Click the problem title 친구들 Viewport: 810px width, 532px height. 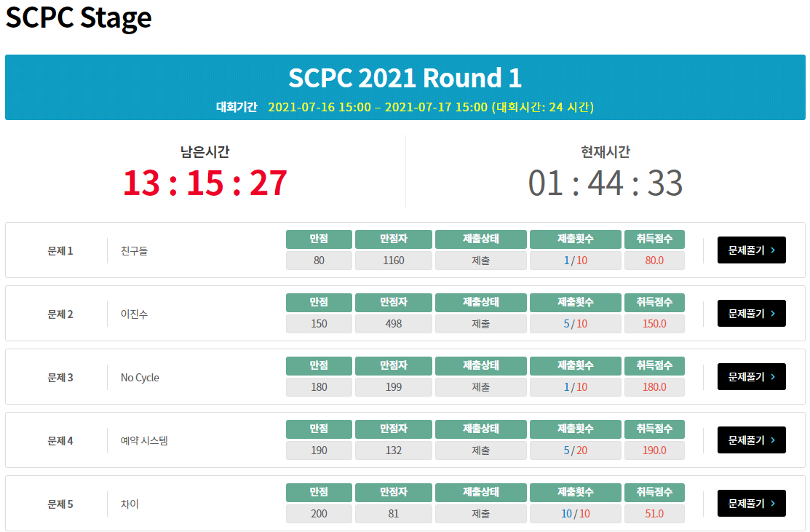135,251
